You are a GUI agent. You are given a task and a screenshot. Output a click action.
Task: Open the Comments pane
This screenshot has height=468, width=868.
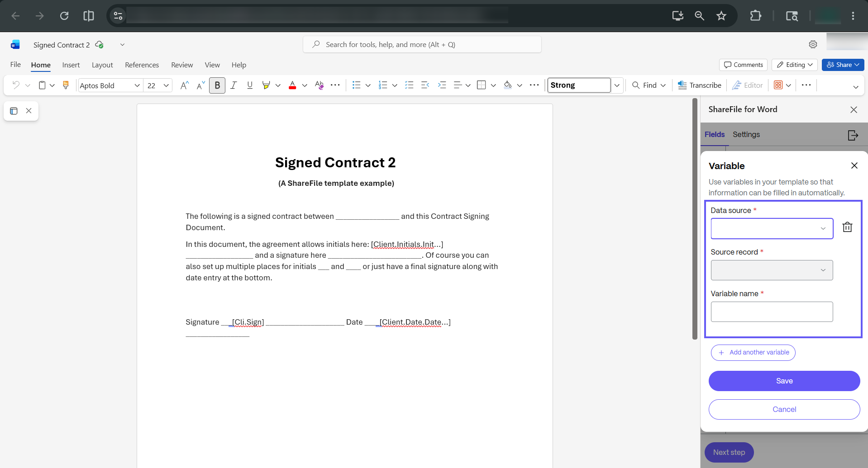click(x=743, y=65)
